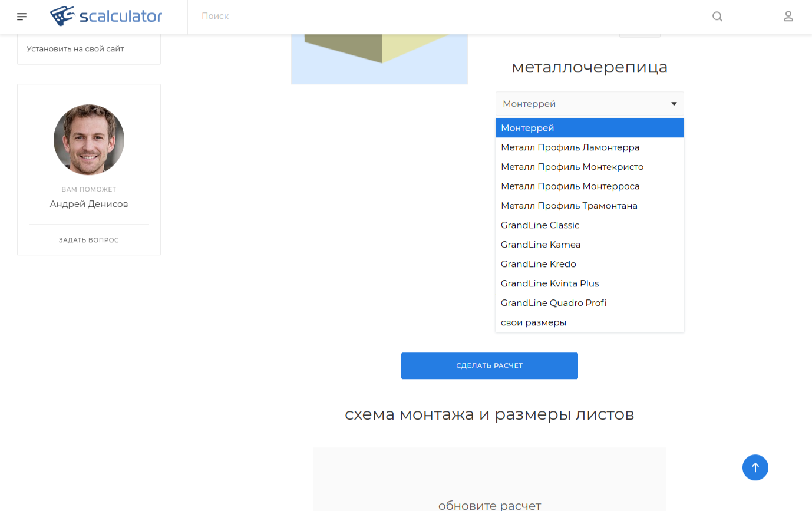Viewport: 812px width, 511px height.
Task: Click the ВАМ ПОМОЖЕТ label
Action: coord(89,190)
